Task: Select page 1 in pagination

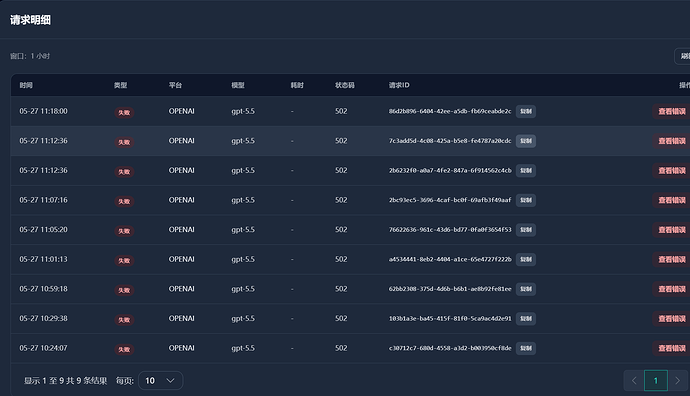Action: click(x=656, y=381)
